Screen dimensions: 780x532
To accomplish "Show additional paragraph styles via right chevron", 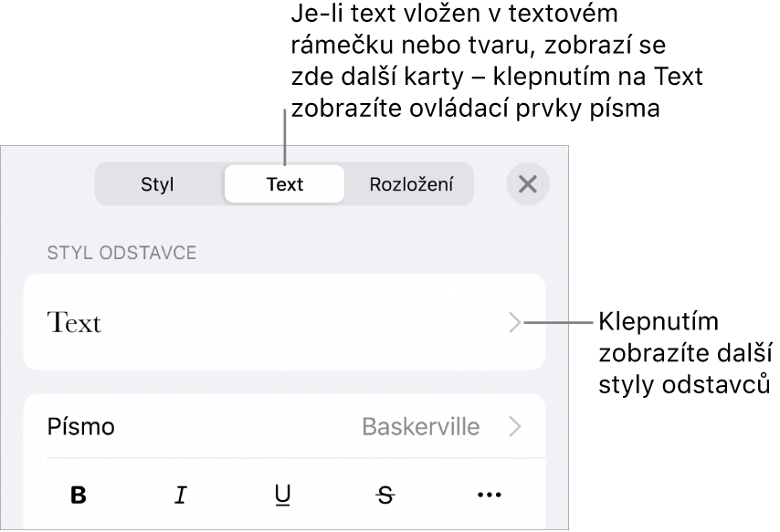I will pos(515,324).
